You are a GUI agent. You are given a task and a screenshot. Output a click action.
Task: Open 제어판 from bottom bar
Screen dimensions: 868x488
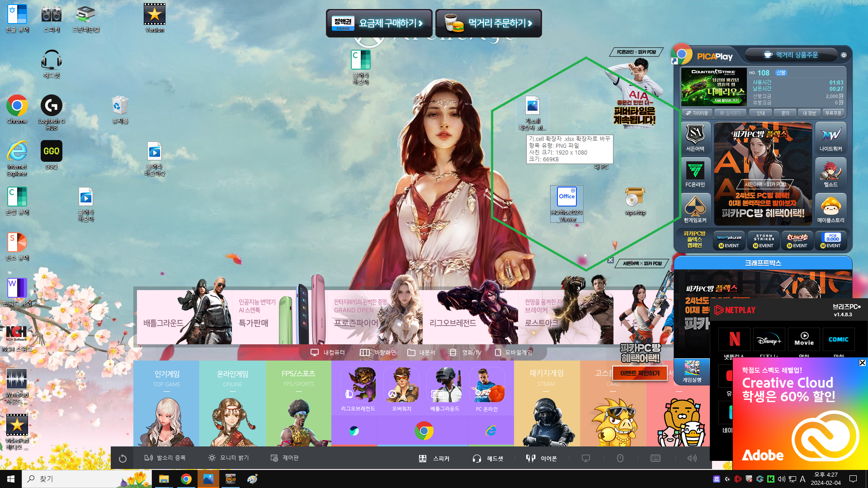(x=285, y=458)
